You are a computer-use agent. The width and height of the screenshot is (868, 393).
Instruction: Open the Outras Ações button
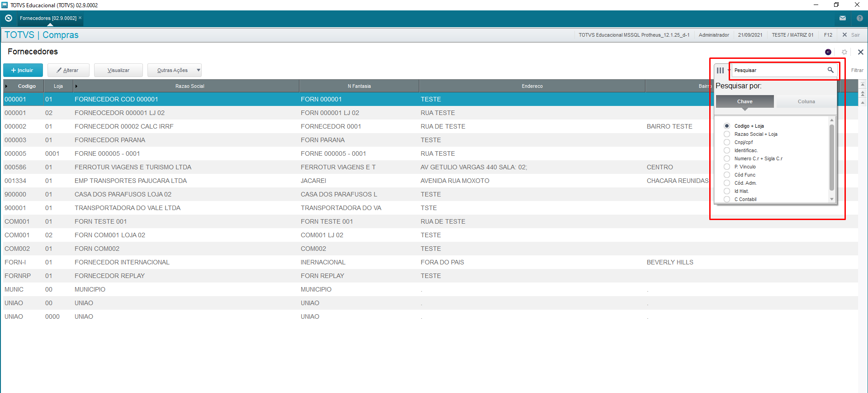pyautogui.click(x=174, y=70)
